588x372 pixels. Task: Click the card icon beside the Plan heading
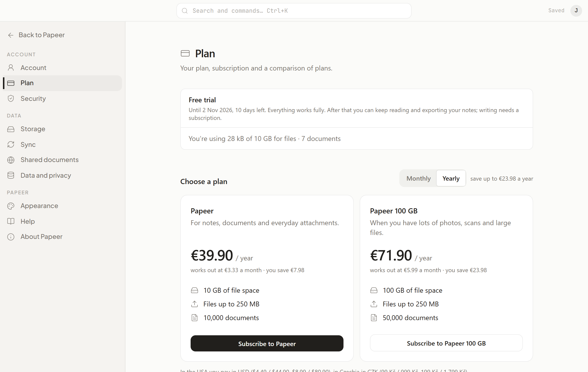click(185, 53)
